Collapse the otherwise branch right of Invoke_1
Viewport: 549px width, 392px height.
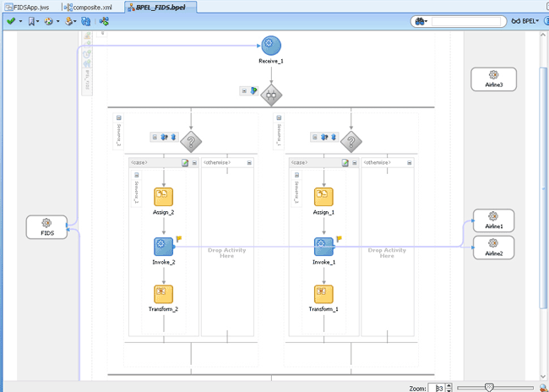410,163
